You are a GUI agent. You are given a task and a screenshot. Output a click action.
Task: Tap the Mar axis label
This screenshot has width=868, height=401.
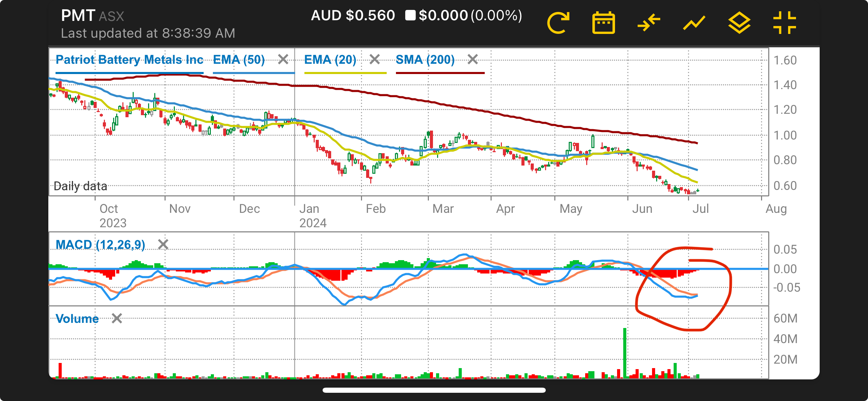(x=443, y=209)
